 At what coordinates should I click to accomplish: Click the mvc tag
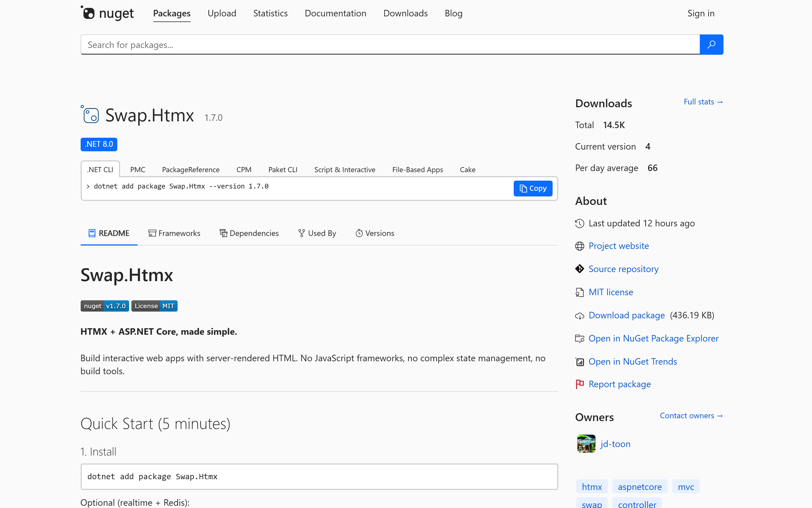click(685, 487)
